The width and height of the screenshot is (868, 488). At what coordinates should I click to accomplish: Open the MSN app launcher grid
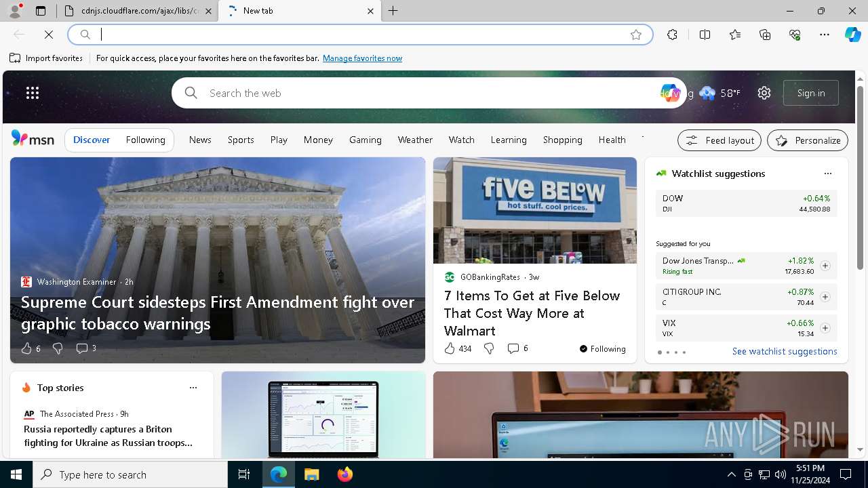tap(33, 93)
